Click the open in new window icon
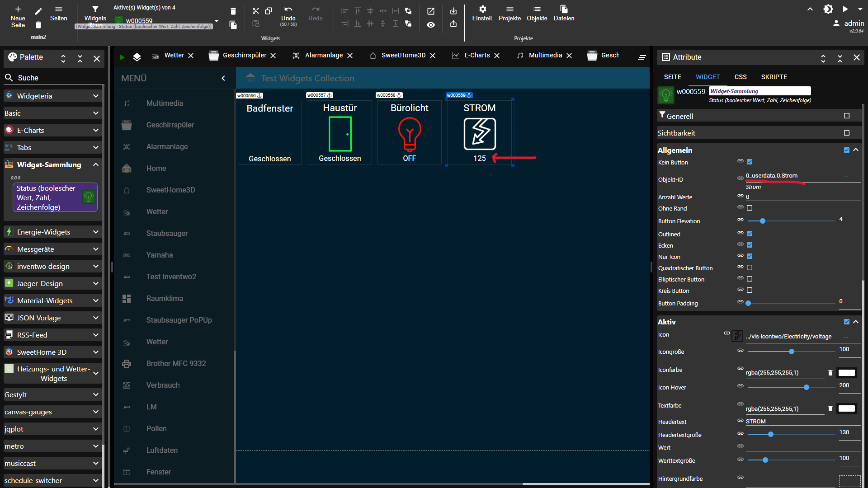The width and height of the screenshot is (868, 488). [x=431, y=11]
